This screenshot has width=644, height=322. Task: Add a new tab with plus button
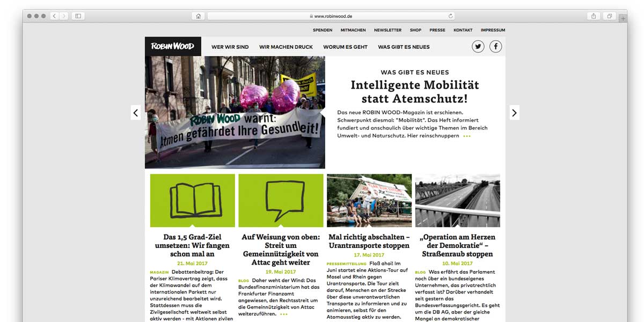pos(623,18)
